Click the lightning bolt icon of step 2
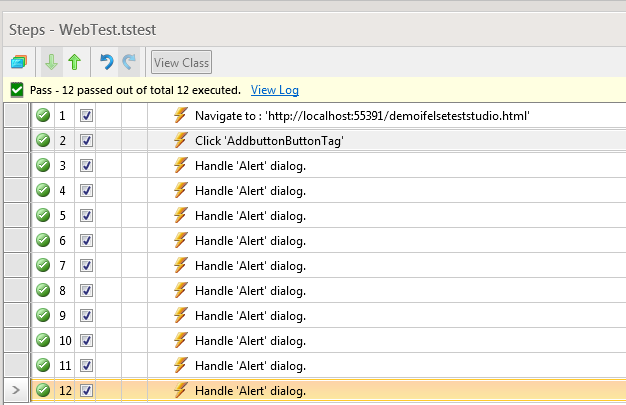The image size is (626, 405). click(x=180, y=141)
